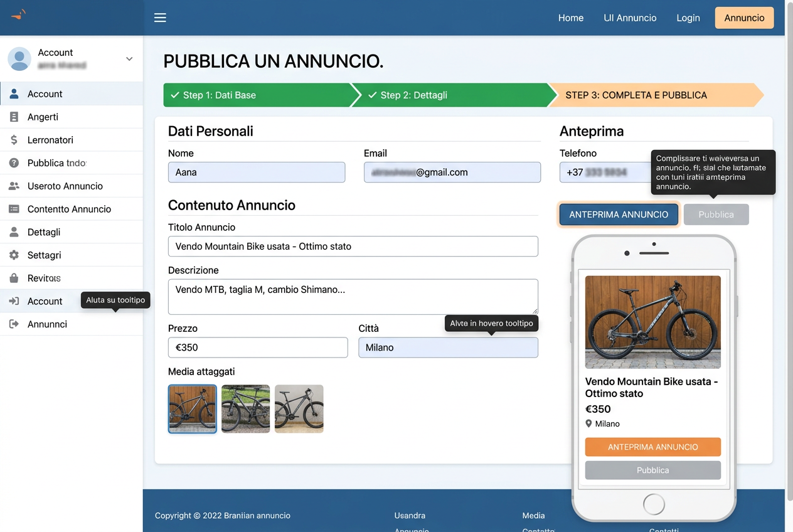The width and height of the screenshot is (793, 532).
Task: Click the checkmark icon on Step 2
Action: point(372,95)
